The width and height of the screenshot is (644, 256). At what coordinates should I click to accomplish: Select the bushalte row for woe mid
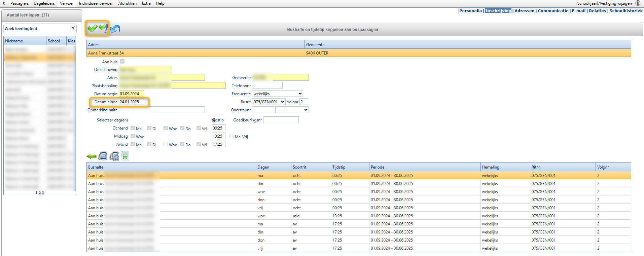pyautogui.click(x=359, y=216)
